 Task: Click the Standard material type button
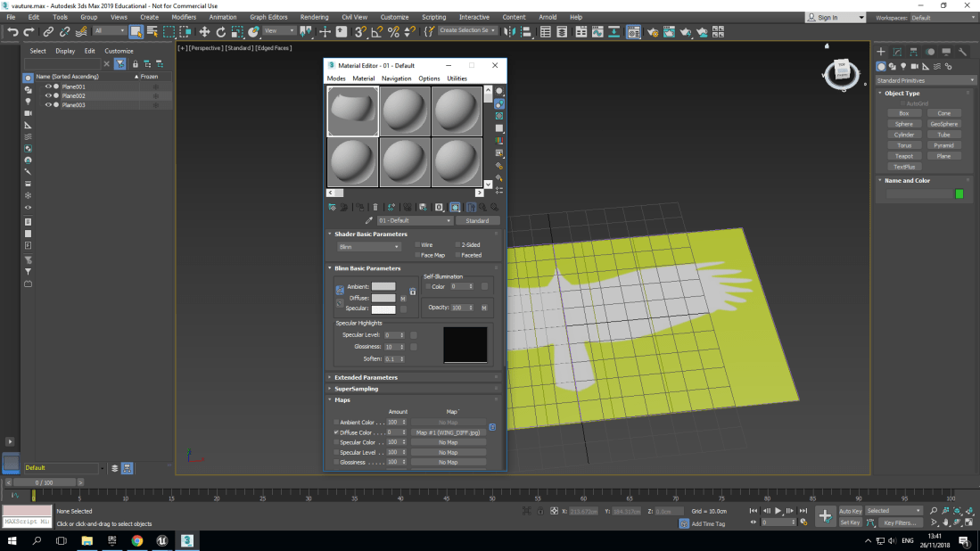point(478,220)
